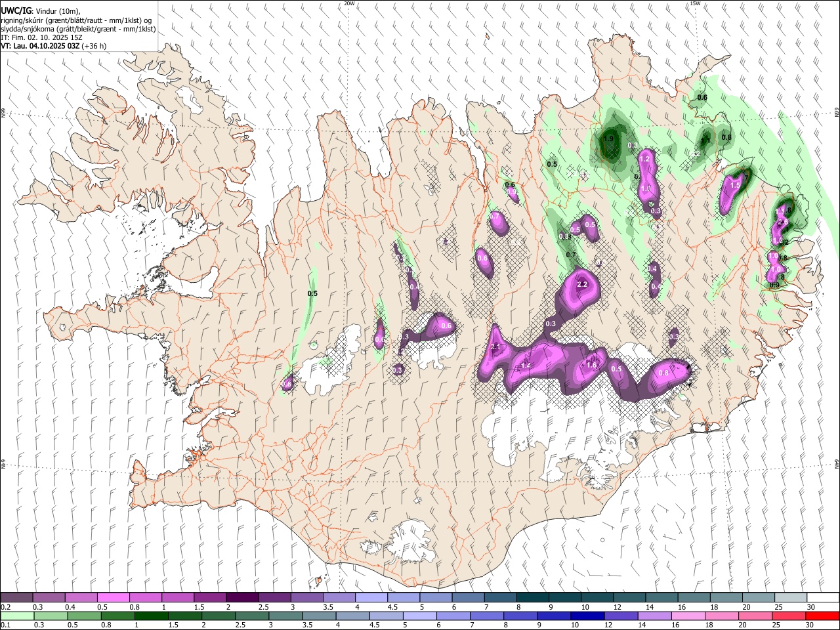Click the 1.9 rain value in the dark green cell
The width and height of the screenshot is (840, 630).
pos(609,138)
